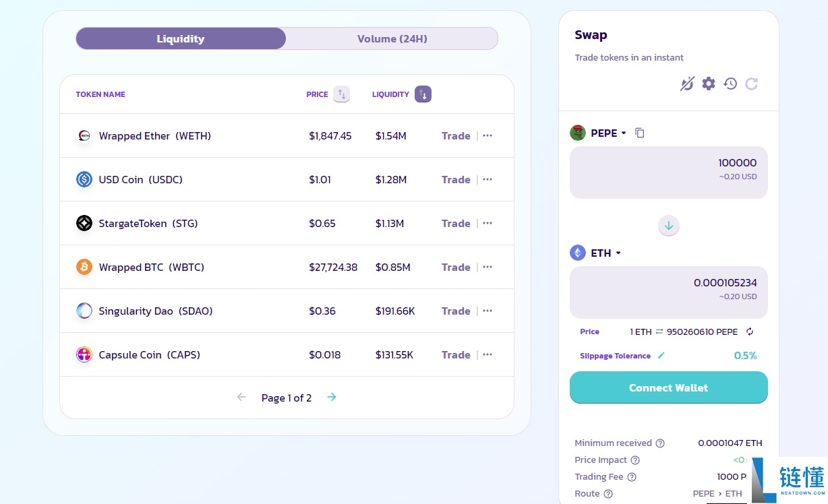Click Connect Wallet button
Viewport: 828px width, 504px height.
pos(669,387)
